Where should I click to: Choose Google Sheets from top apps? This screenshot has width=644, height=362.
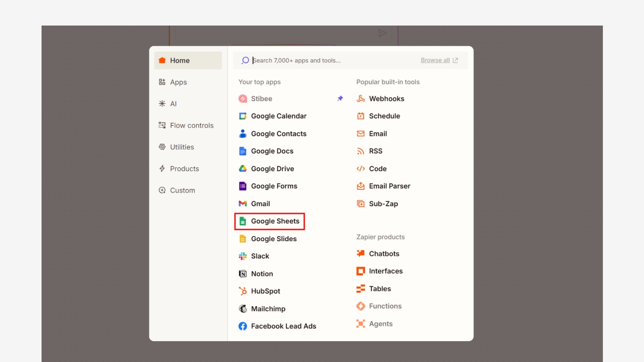click(275, 221)
